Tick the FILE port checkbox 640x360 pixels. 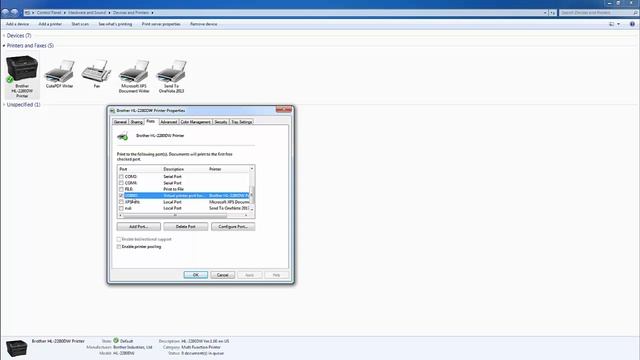pyautogui.click(x=121, y=189)
